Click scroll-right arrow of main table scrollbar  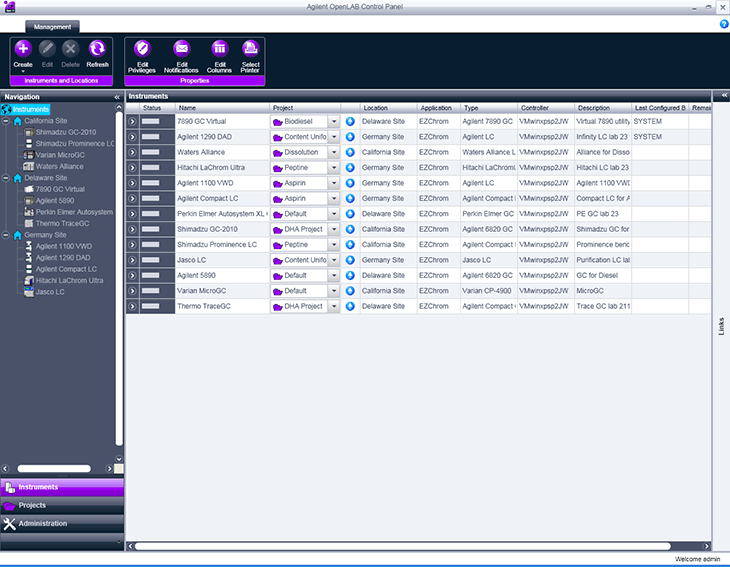point(706,546)
